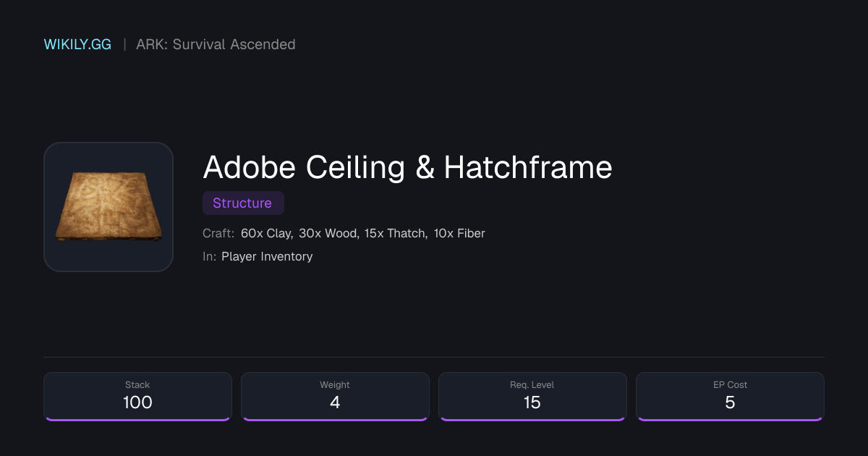Image resolution: width=868 pixels, height=456 pixels.
Task: Select the 10x Fiber ingredient
Action: (x=459, y=233)
